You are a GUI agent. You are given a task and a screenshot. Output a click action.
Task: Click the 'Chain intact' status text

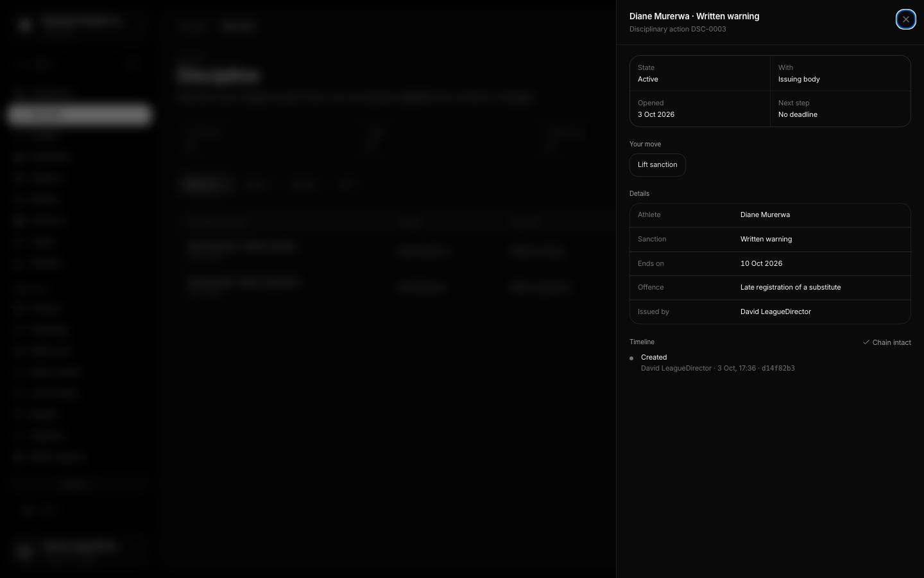[891, 343]
